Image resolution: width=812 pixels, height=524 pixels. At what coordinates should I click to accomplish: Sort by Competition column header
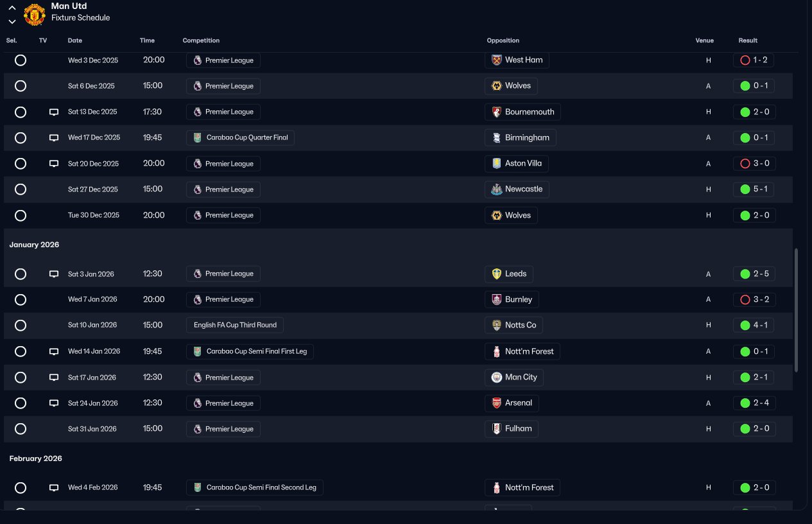[x=201, y=40]
